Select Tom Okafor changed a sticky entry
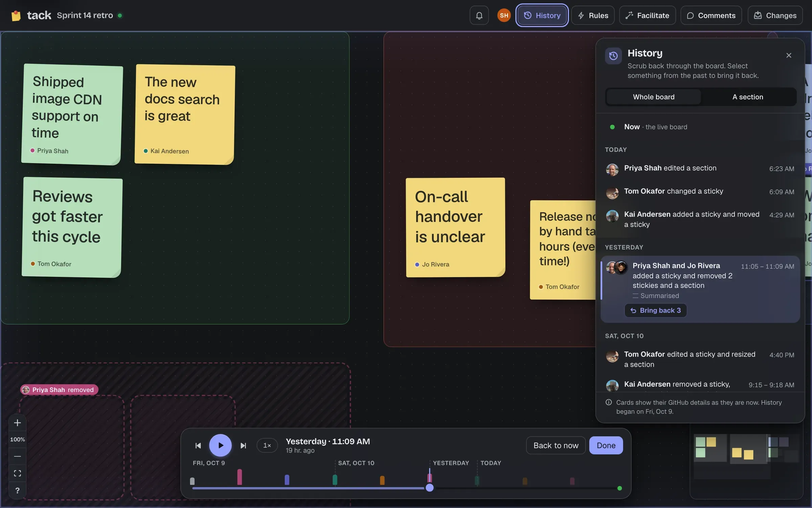Screen dimensions: 812x508 pyautogui.click(x=700, y=192)
